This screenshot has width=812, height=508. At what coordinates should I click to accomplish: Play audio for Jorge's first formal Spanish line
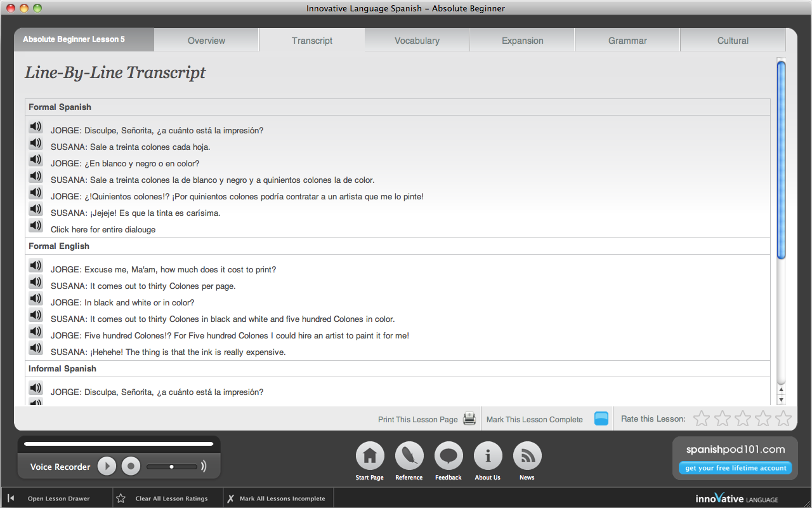36,127
